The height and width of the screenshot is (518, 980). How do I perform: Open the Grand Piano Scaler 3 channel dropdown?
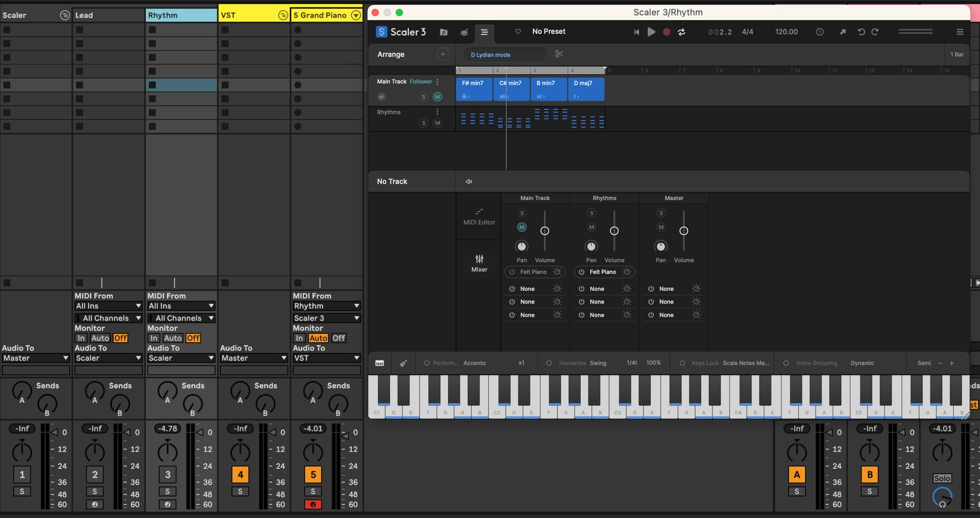[x=327, y=318]
